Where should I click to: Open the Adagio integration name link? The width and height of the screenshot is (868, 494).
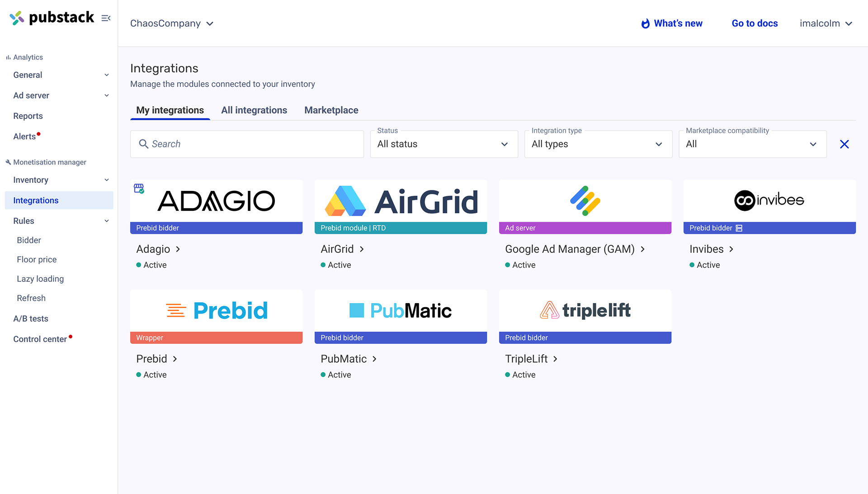tap(153, 249)
